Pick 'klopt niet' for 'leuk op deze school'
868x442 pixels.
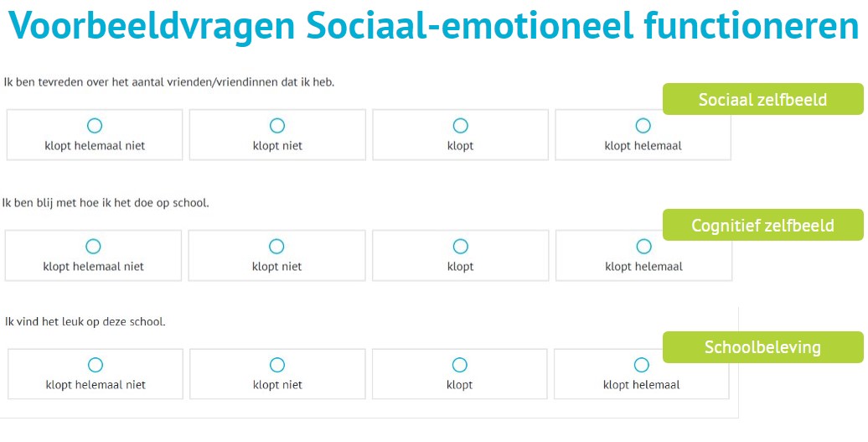(277, 365)
